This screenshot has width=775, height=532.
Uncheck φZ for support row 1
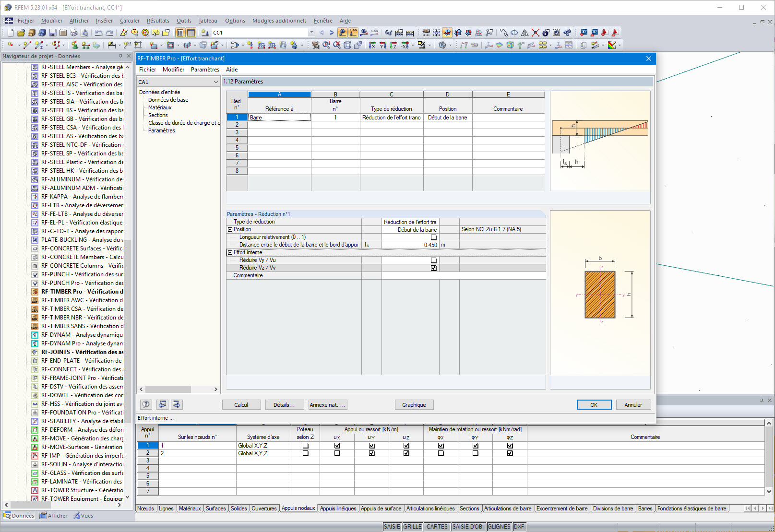tap(510, 446)
